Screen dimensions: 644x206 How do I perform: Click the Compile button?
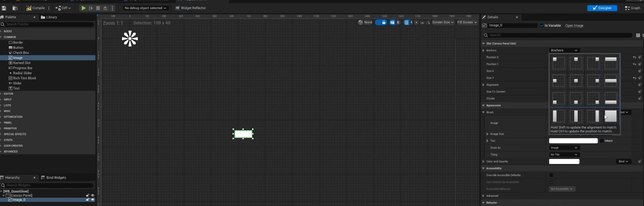coord(36,8)
